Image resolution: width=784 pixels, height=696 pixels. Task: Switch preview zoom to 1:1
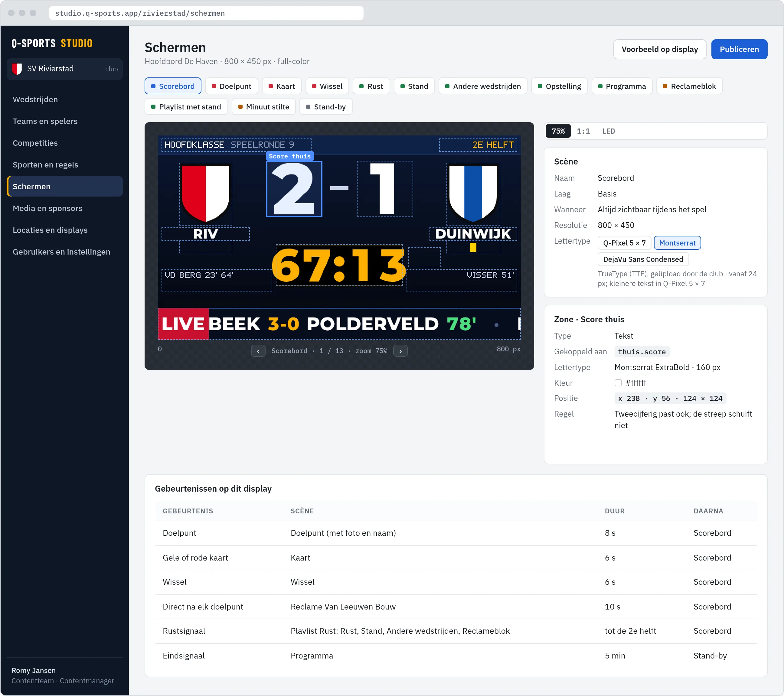583,131
